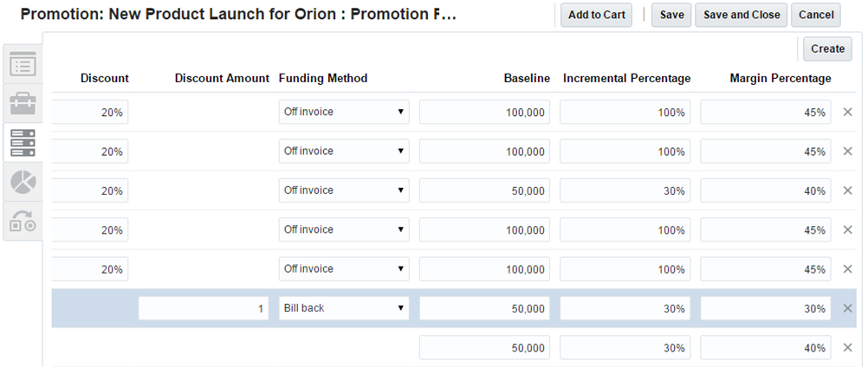Focus the Discount Amount field containing 1
The width and height of the screenshot is (868, 367).
204,308
